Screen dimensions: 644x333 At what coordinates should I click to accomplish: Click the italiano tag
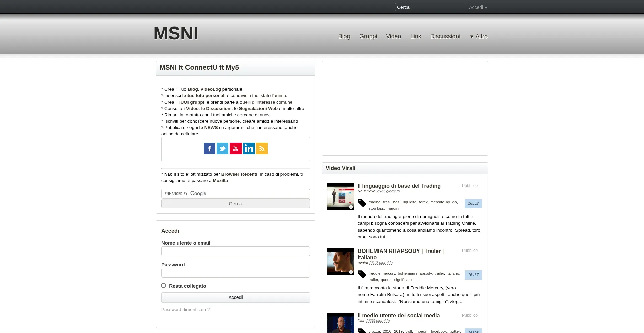pos(453,273)
